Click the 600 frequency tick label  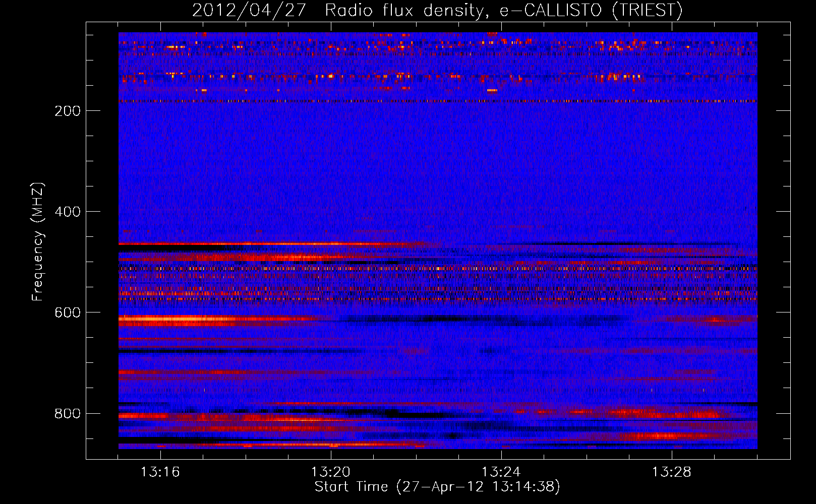tap(68, 312)
